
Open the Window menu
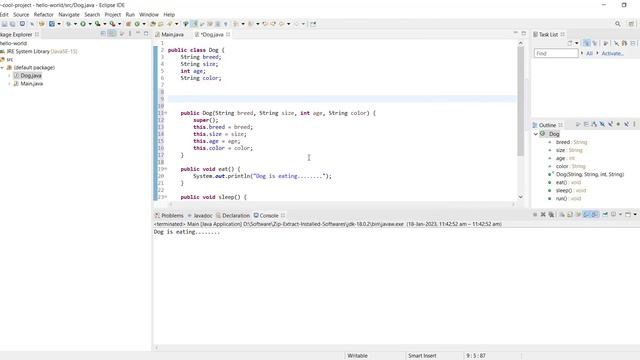149,14
